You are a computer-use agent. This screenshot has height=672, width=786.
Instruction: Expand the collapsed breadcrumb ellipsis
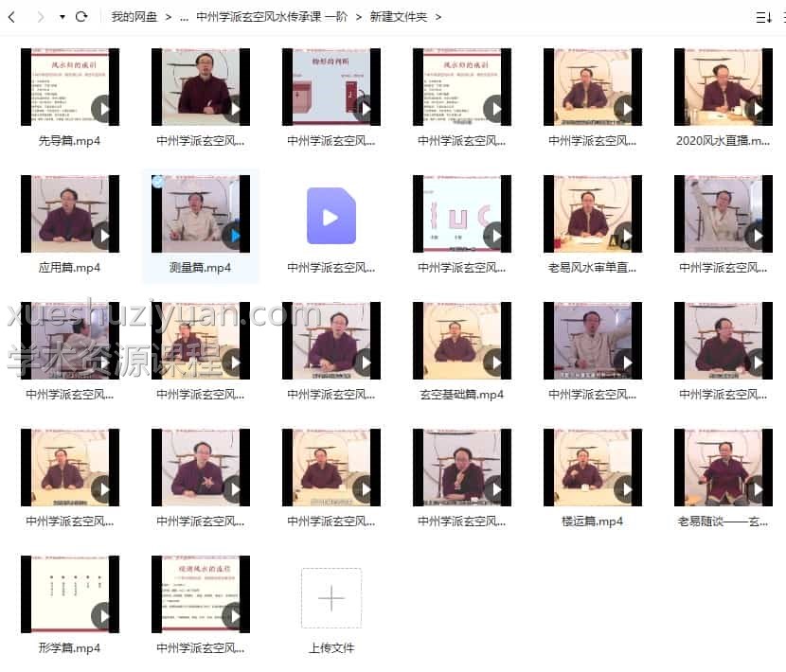[183, 17]
